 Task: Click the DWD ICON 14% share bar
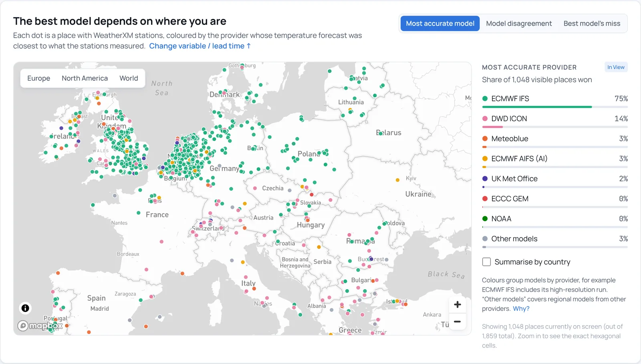click(x=555, y=127)
